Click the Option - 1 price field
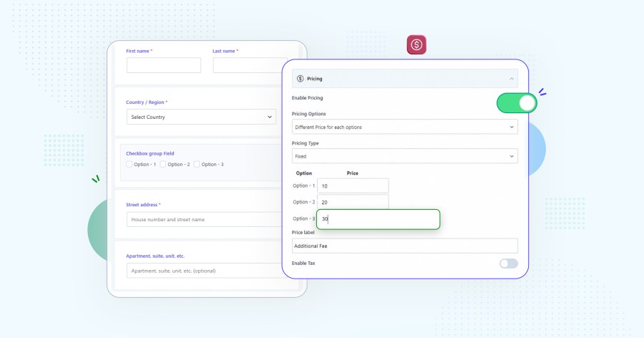The image size is (644, 338). 353,186
